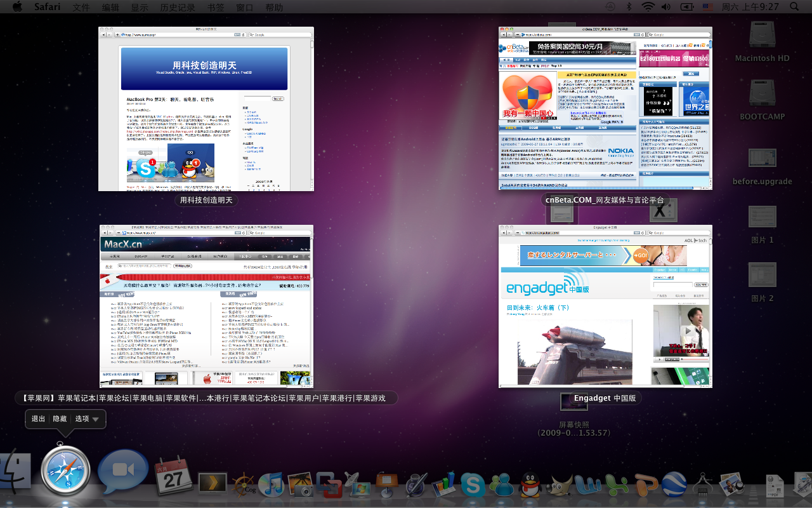Open QQ penguin icon in Dock
The height and width of the screenshot is (508, 812).
pyautogui.click(x=530, y=484)
